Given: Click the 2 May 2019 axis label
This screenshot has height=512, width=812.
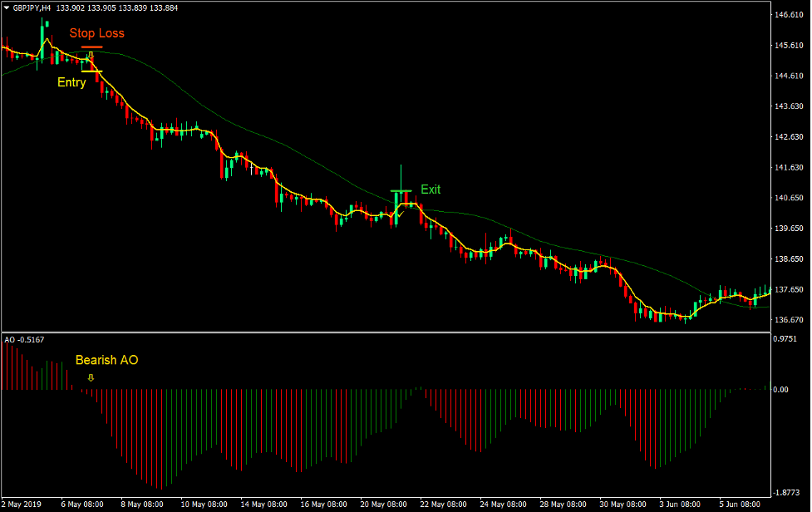Looking at the screenshot, I should [x=23, y=503].
